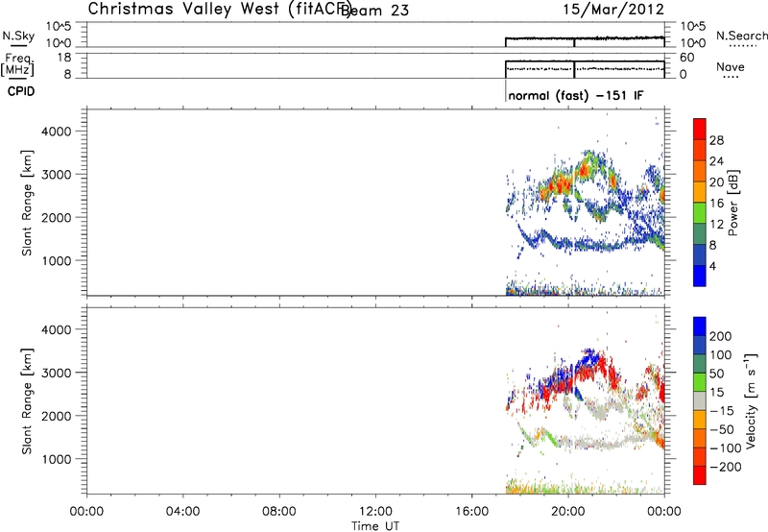The height and width of the screenshot is (532, 768).
Task: Click the 'Power [dB]' colorbar label
Action: [732, 203]
